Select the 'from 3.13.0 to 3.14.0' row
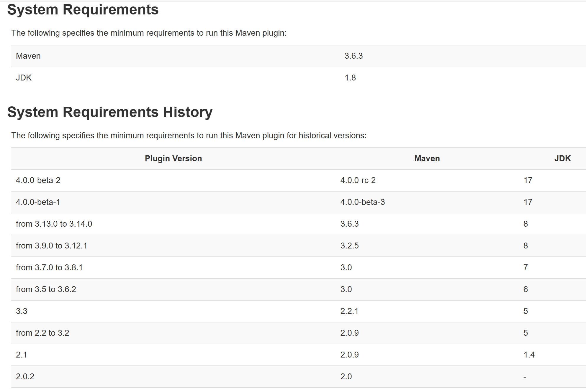Image resolution: width=586 pixels, height=392 pixels. [x=54, y=224]
